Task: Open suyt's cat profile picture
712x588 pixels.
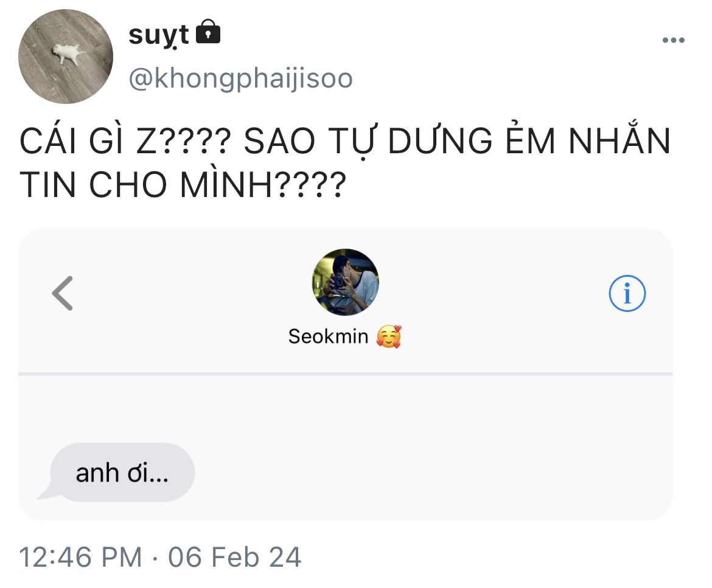Action: pos(66,56)
